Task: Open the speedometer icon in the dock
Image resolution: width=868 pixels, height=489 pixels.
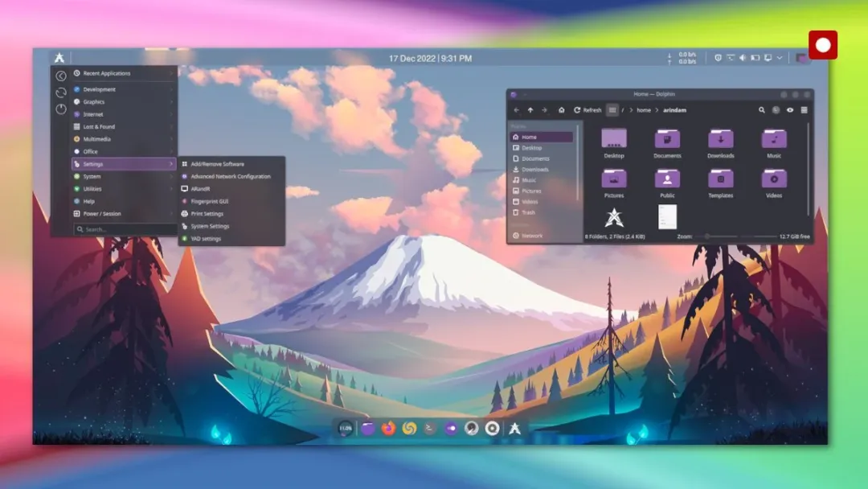Action: coord(471,428)
